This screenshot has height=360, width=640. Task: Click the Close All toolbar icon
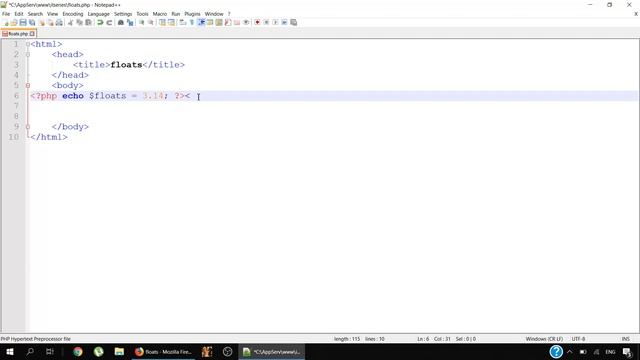[50, 22]
